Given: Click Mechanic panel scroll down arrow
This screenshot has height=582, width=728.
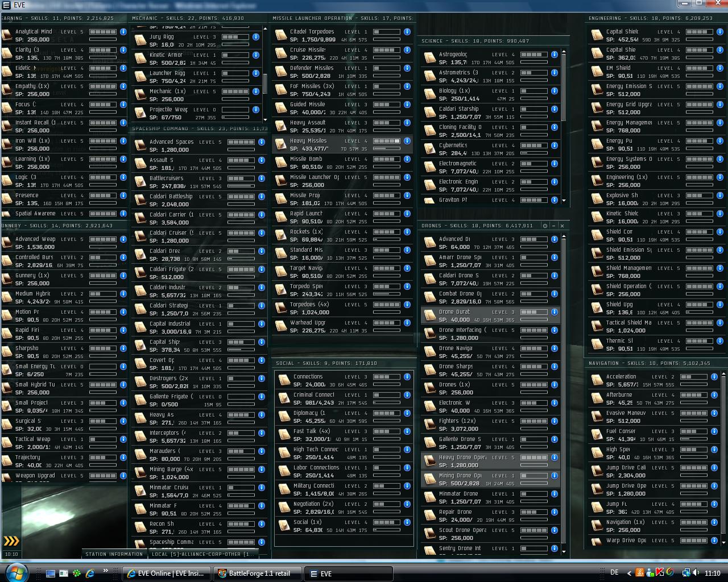Looking at the screenshot, I should point(264,120).
